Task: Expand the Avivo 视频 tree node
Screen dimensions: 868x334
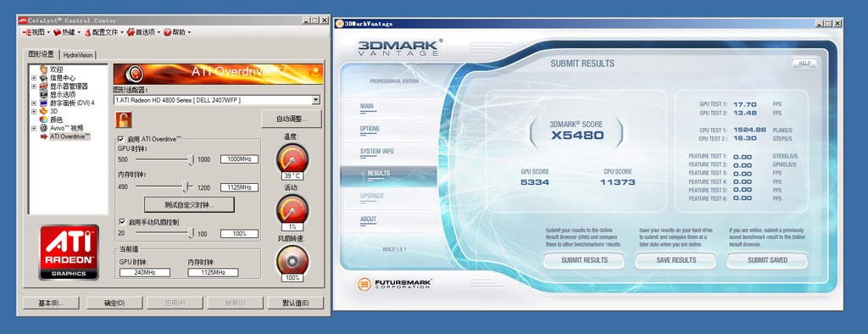Action: pos(33,128)
